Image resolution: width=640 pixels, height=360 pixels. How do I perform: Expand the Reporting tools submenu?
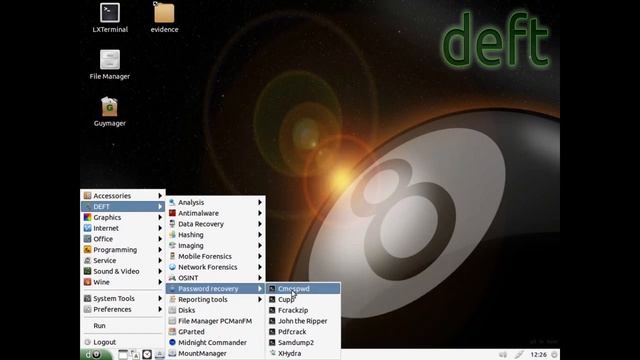point(216,300)
